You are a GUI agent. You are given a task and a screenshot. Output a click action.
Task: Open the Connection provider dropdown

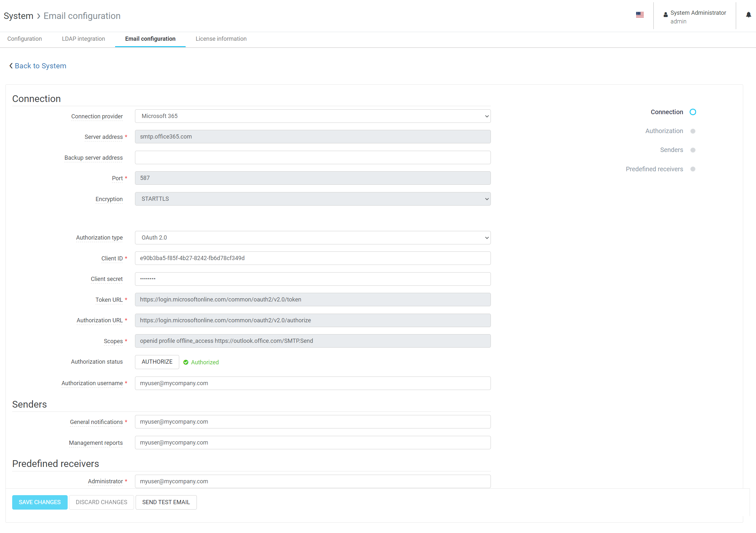click(313, 116)
